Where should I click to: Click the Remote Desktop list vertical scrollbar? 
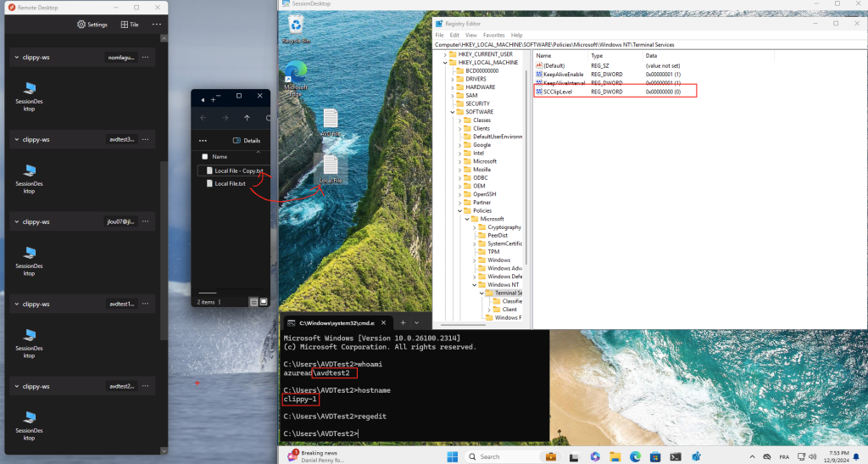coord(164,249)
